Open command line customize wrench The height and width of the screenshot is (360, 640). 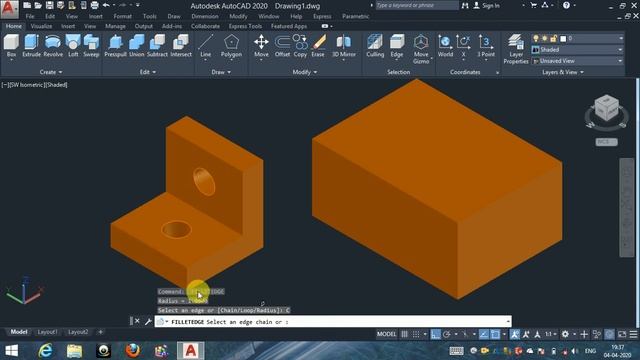click(x=148, y=321)
